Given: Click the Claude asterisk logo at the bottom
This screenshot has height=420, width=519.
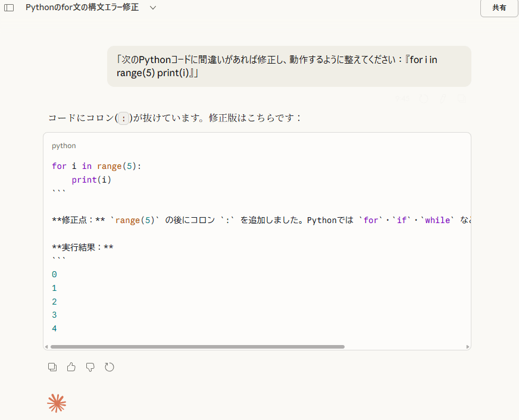Looking at the screenshot, I should click(56, 403).
